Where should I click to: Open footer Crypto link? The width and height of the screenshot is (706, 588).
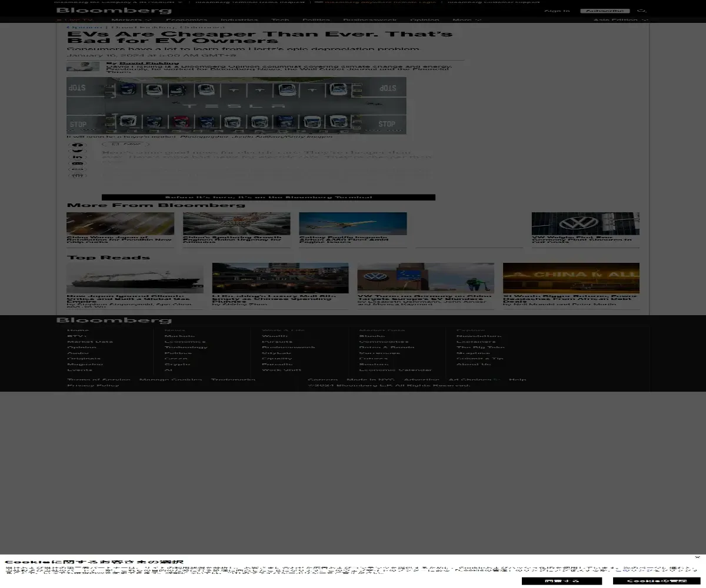point(177,365)
